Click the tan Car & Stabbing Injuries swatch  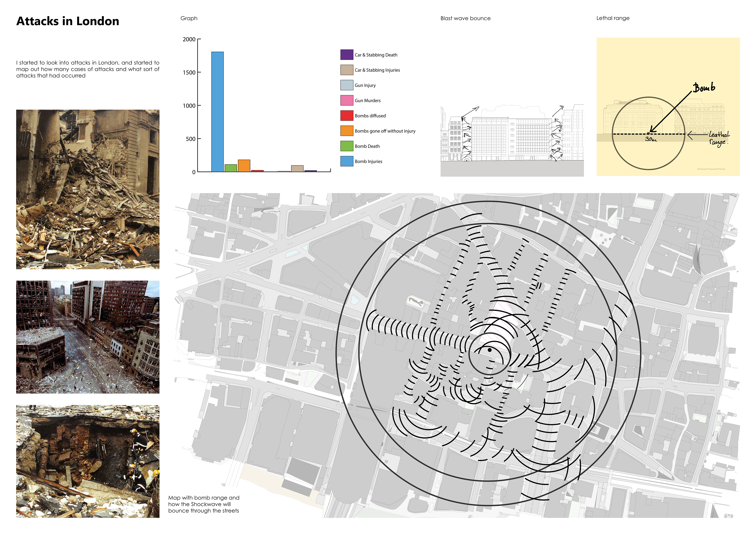pyautogui.click(x=347, y=70)
